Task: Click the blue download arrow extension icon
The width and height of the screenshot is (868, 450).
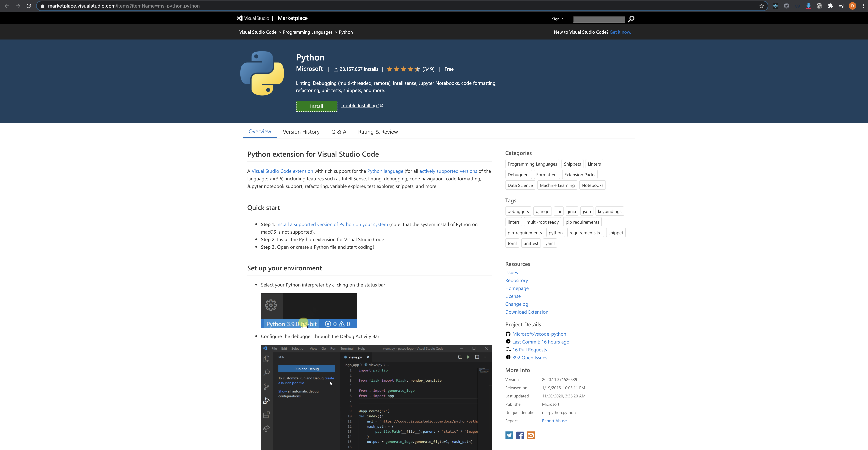Action: click(808, 6)
